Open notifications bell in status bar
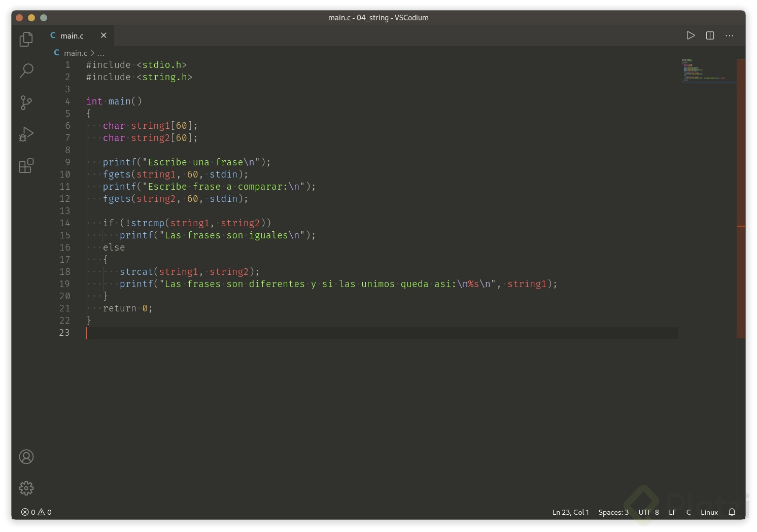This screenshot has width=757, height=532. point(732,512)
